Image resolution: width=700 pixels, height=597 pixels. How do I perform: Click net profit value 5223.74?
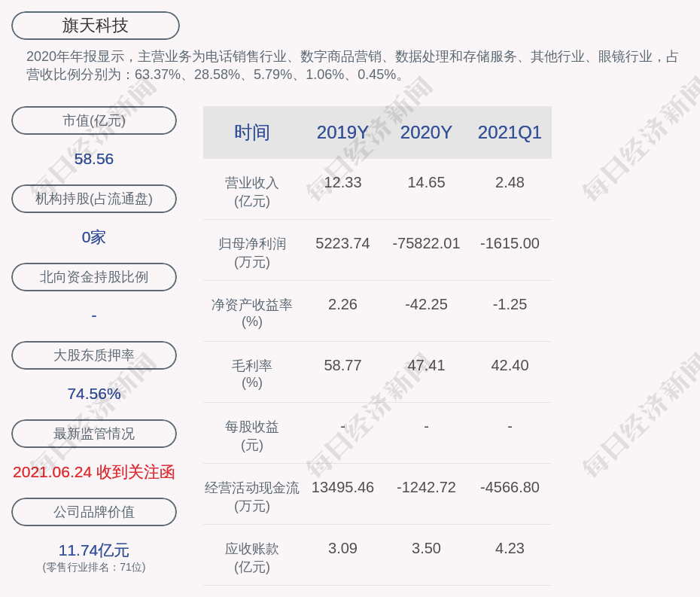tap(342, 243)
